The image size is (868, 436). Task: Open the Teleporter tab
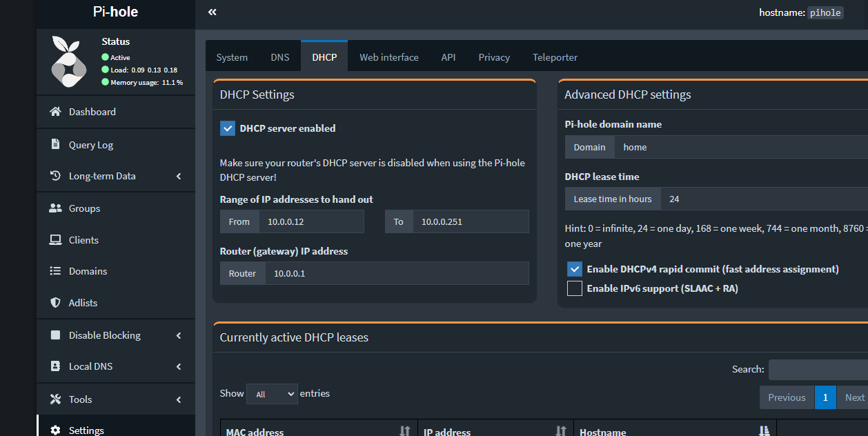click(x=555, y=57)
